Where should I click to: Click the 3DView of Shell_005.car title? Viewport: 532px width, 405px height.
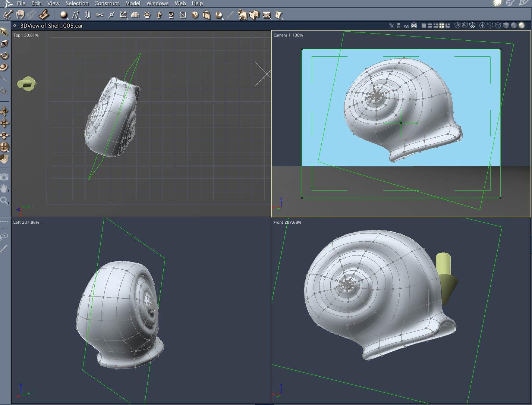[51, 26]
